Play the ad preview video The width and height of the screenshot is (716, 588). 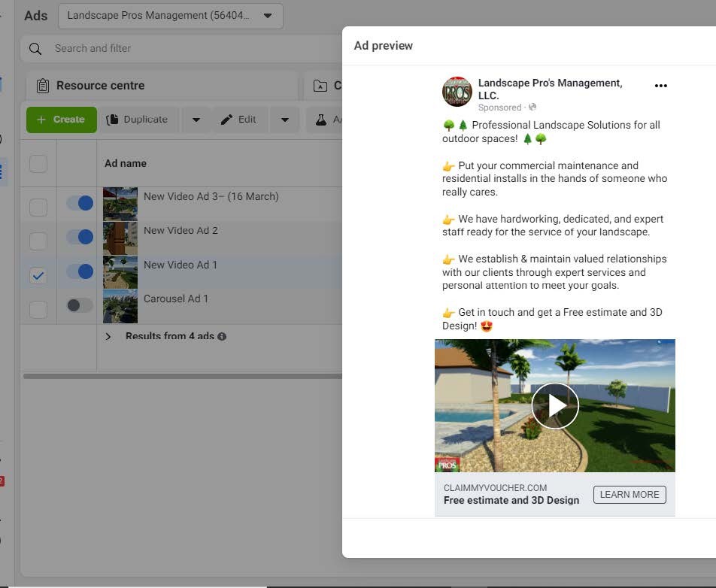coord(554,406)
